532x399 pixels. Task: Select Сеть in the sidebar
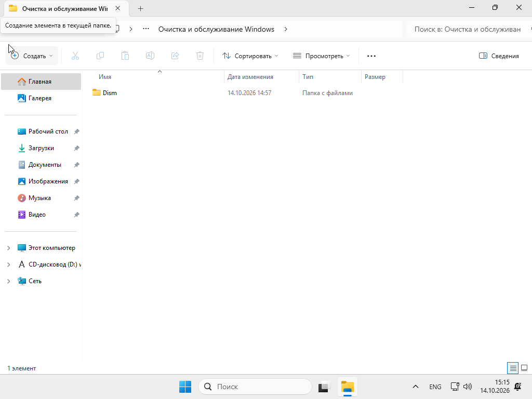35,281
